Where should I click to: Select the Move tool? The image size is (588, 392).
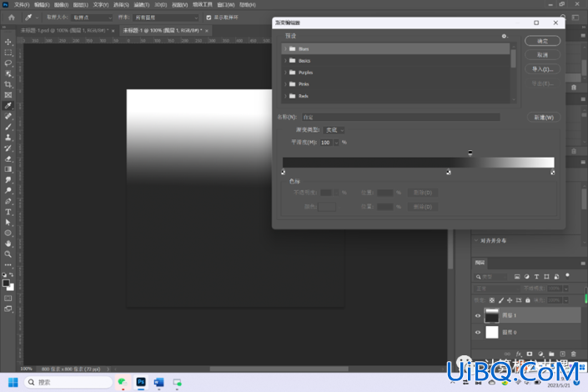(x=8, y=42)
